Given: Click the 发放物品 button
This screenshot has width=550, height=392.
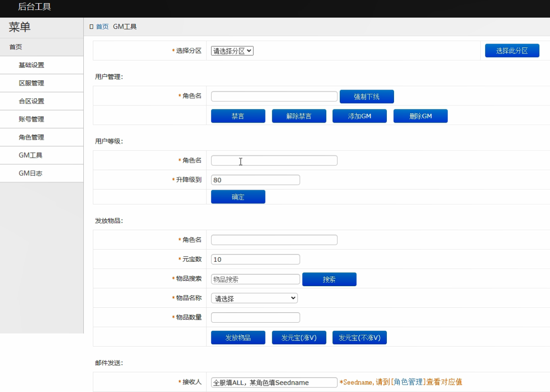Looking at the screenshot, I should point(238,337).
